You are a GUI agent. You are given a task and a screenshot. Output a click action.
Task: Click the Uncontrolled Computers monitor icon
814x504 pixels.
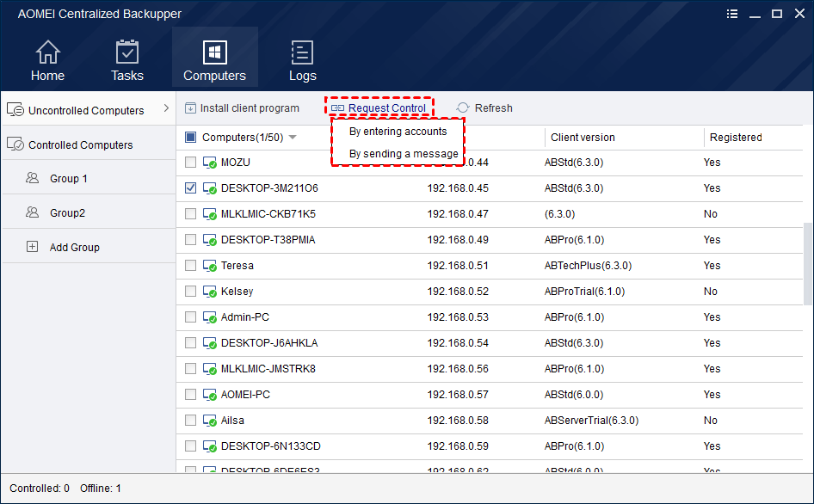15,109
